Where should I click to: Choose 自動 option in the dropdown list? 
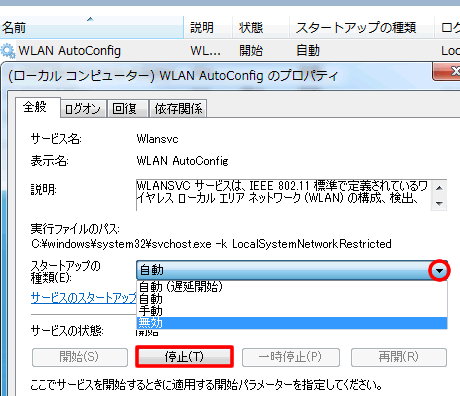(x=292, y=299)
